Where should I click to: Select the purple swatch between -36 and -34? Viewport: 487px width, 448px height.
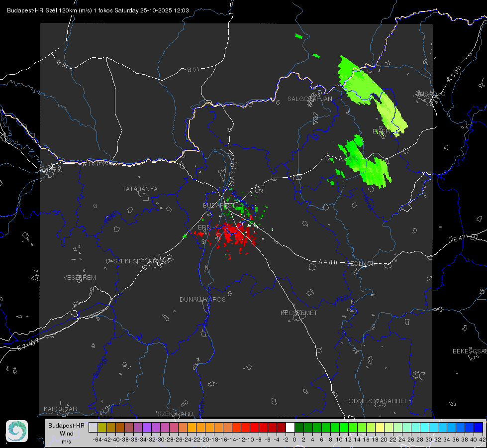click(x=138, y=427)
